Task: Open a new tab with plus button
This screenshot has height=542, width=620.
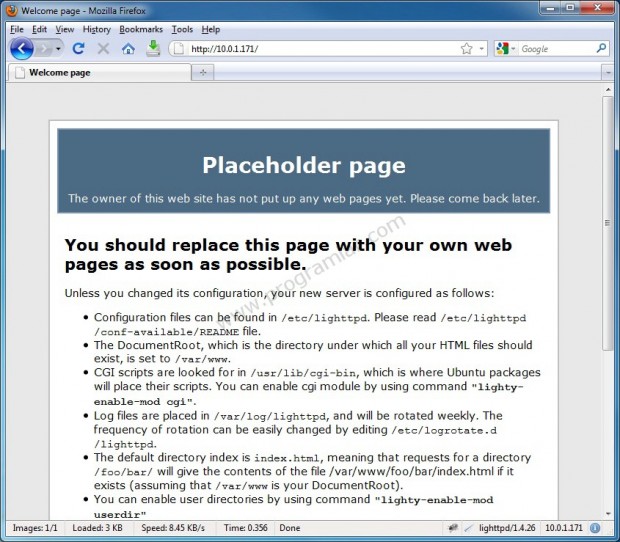Action: click(203, 73)
